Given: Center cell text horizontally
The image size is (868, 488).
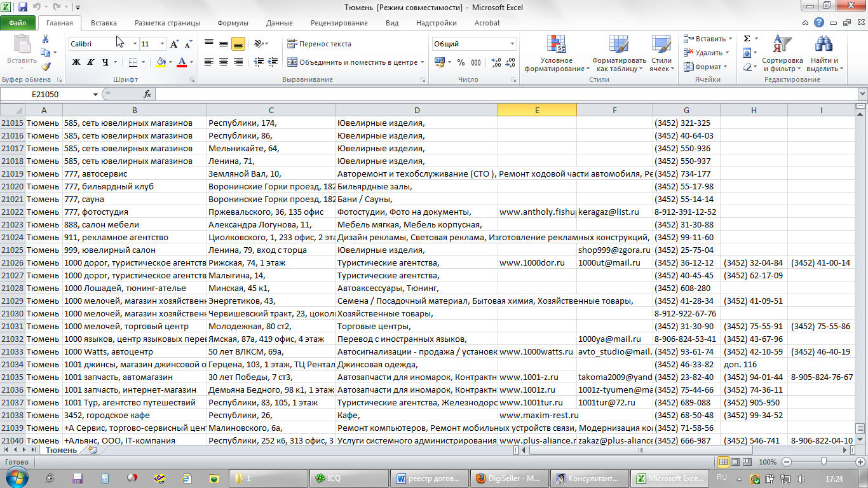Looking at the screenshot, I should tap(224, 62).
